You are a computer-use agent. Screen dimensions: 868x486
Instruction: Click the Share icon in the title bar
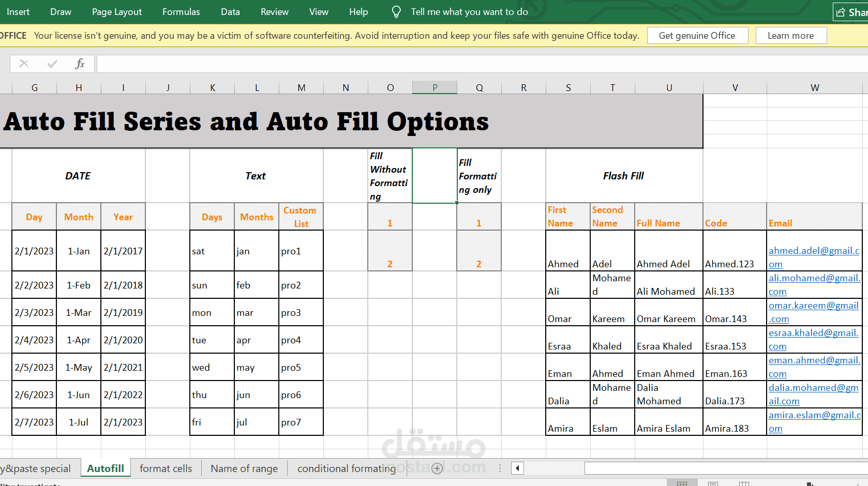coord(841,12)
